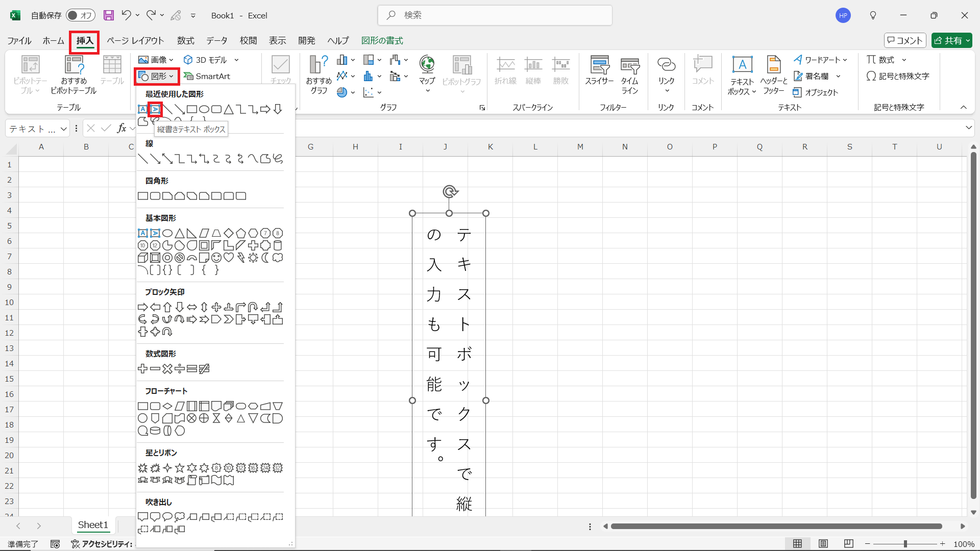Click the 共有 share button
This screenshot has height=551, width=980.
(x=952, y=40)
